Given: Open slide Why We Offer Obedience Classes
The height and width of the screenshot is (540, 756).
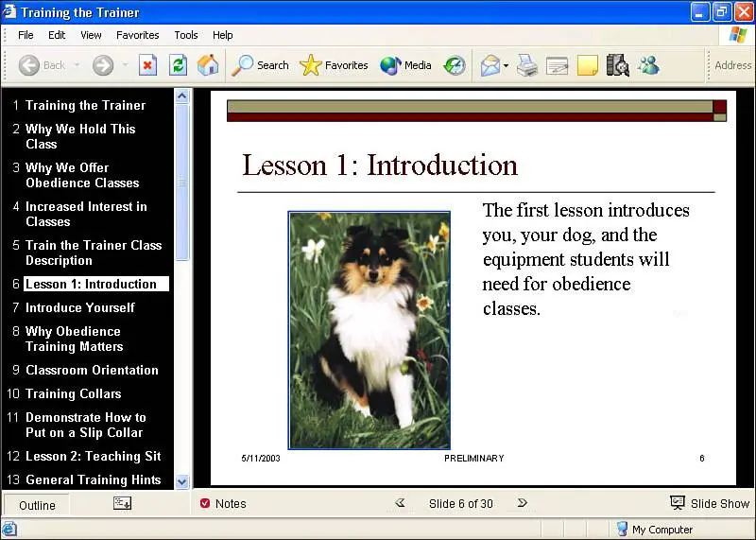Looking at the screenshot, I should (x=82, y=175).
